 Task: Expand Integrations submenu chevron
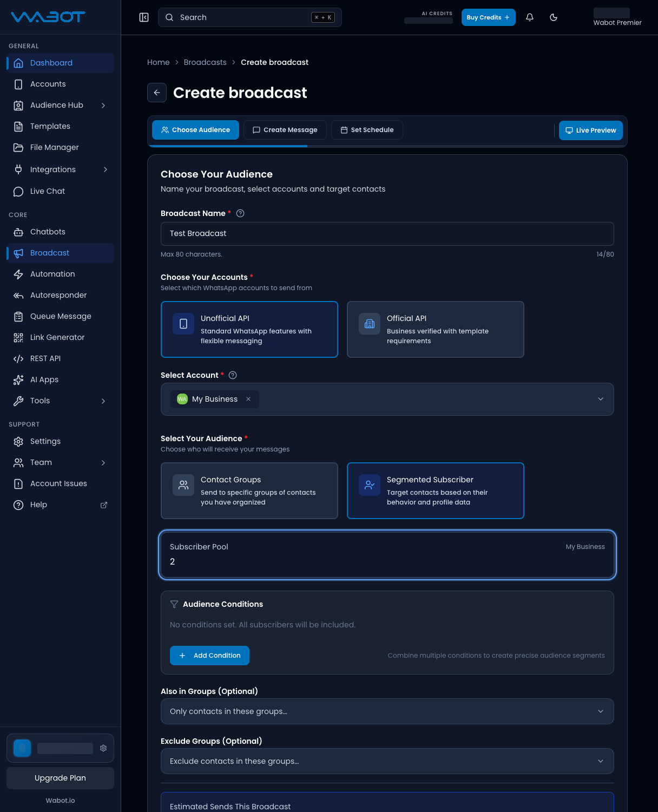(x=105, y=169)
